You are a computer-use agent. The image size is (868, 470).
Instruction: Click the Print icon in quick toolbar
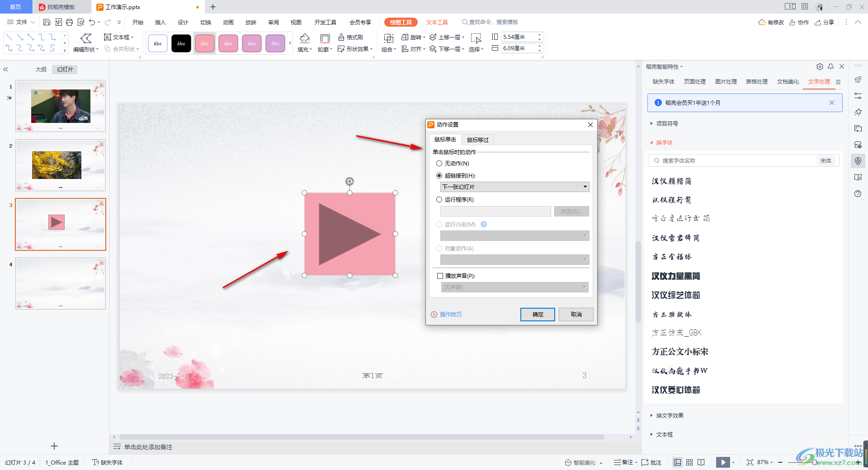(69, 22)
